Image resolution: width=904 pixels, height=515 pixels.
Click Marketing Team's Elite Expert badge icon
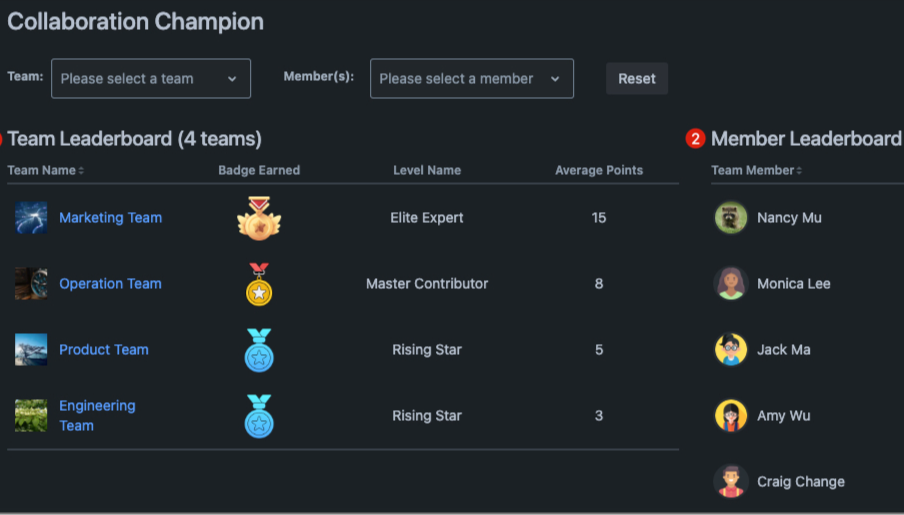(x=259, y=218)
